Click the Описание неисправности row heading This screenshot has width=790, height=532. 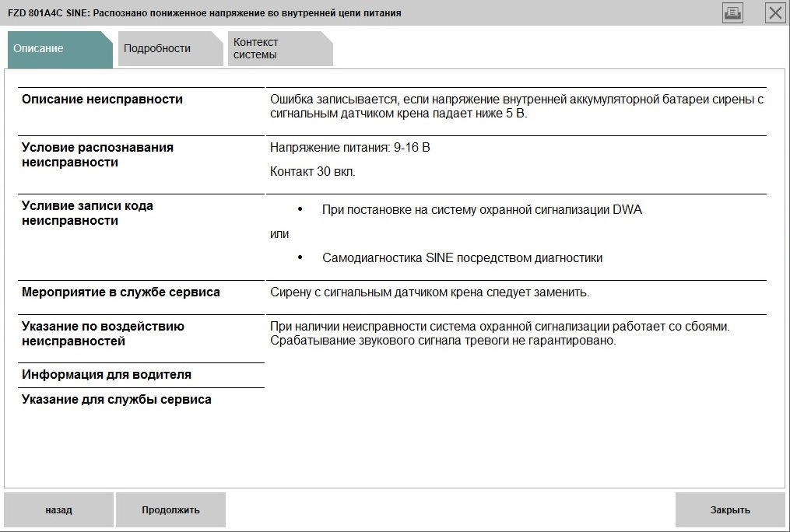point(102,100)
